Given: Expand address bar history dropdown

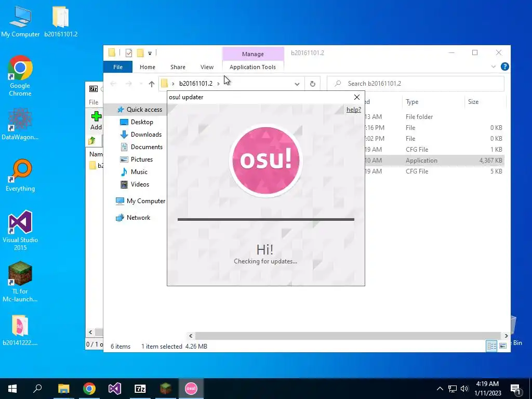Looking at the screenshot, I should pos(297,84).
